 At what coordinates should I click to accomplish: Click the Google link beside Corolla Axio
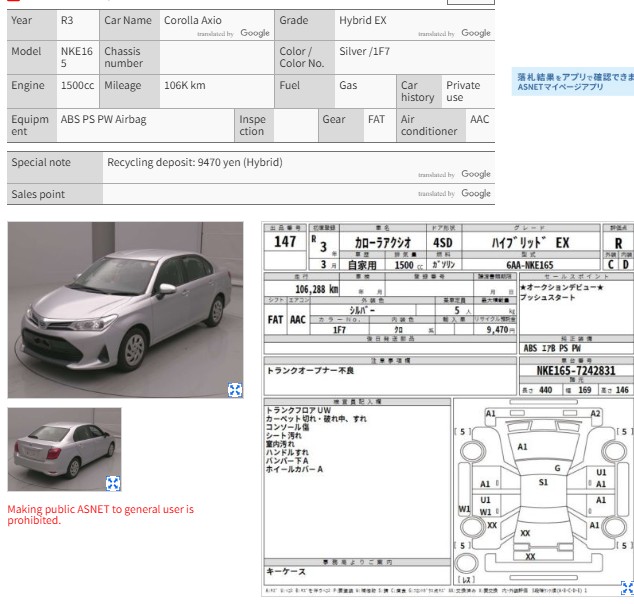[255, 33]
